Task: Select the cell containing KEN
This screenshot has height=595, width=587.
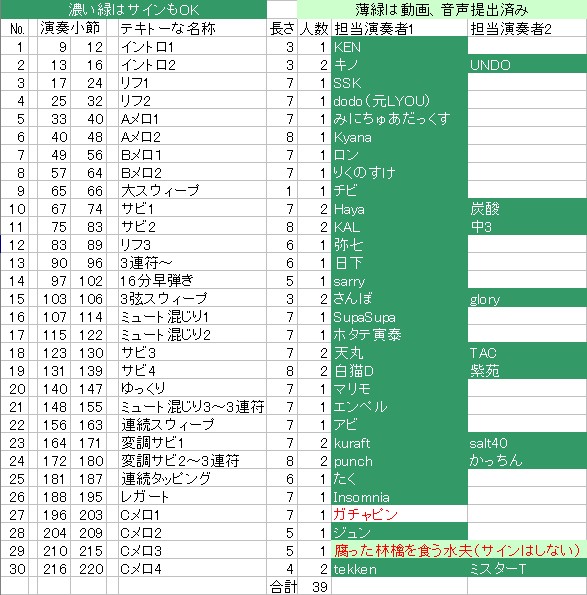Action: click(399, 46)
